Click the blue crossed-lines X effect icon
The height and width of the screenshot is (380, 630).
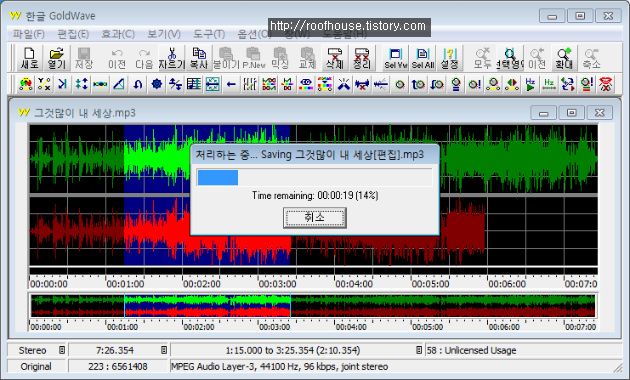point(344,84)
